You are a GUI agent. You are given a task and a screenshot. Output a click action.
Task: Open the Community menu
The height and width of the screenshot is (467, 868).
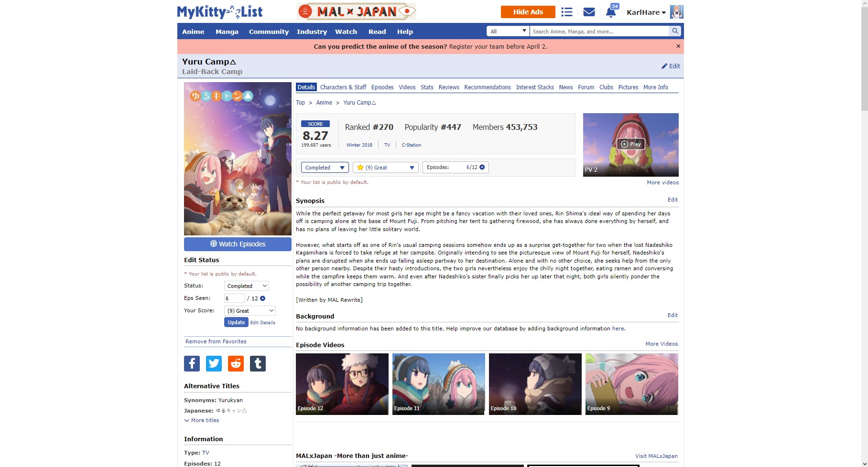tap(269, 32)
